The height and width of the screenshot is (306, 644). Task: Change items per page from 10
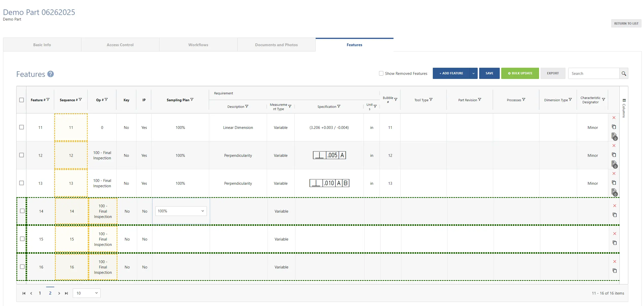point(86,293)
